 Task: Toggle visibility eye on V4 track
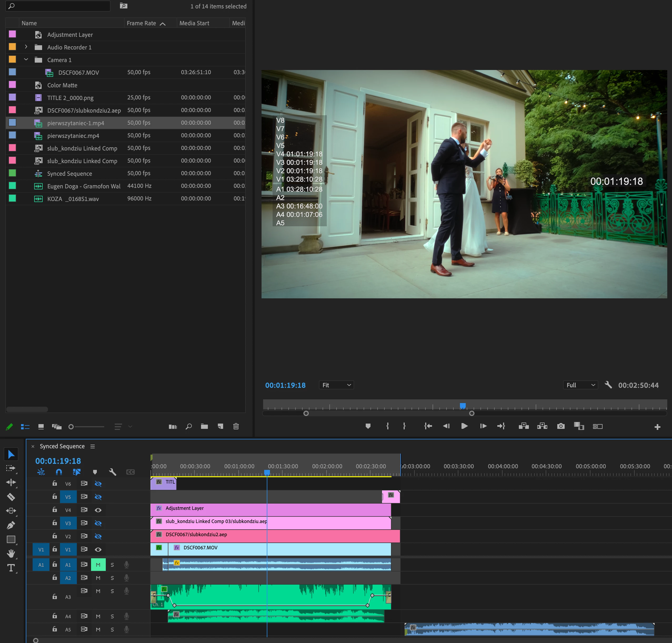point(98,510)
